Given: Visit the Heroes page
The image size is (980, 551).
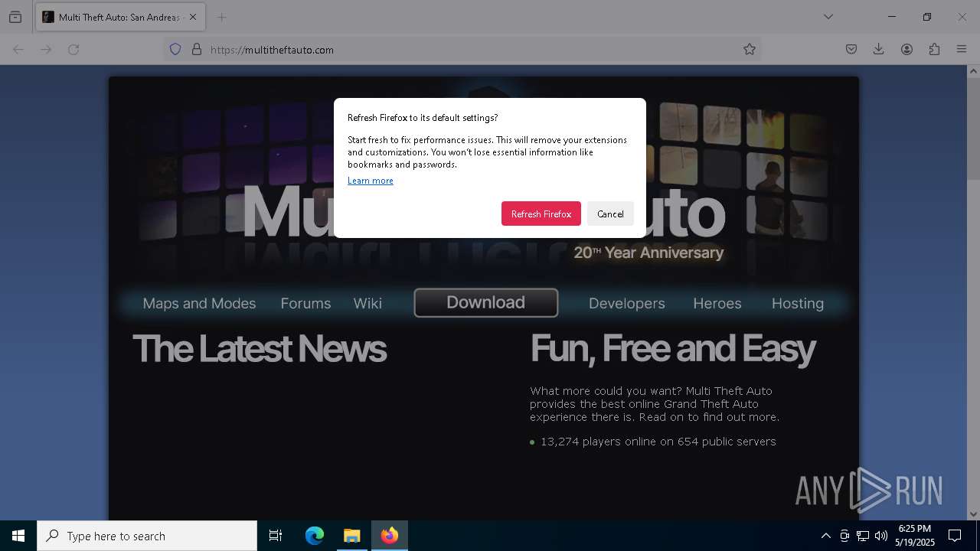Looking at the screenshot, I should coord(717,303).
